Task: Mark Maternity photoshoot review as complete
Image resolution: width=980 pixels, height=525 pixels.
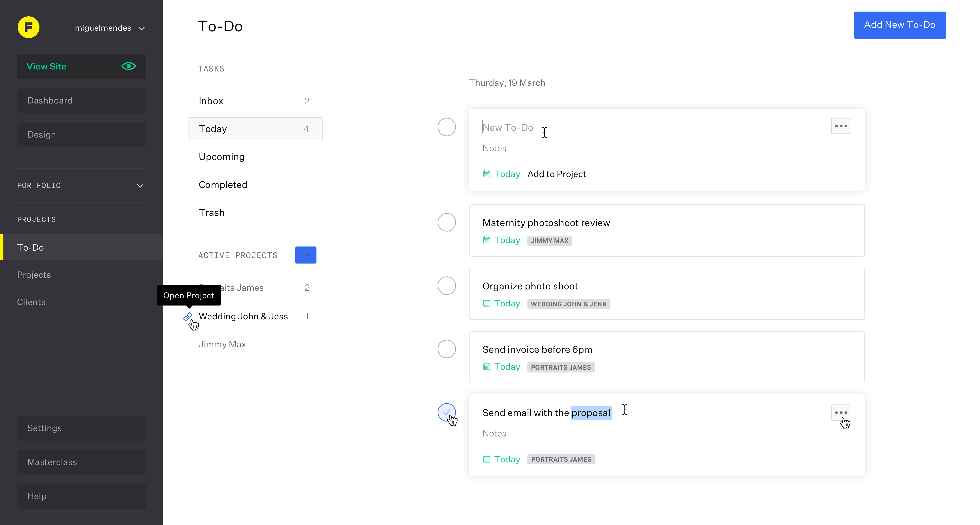Action: click(447, 222)
